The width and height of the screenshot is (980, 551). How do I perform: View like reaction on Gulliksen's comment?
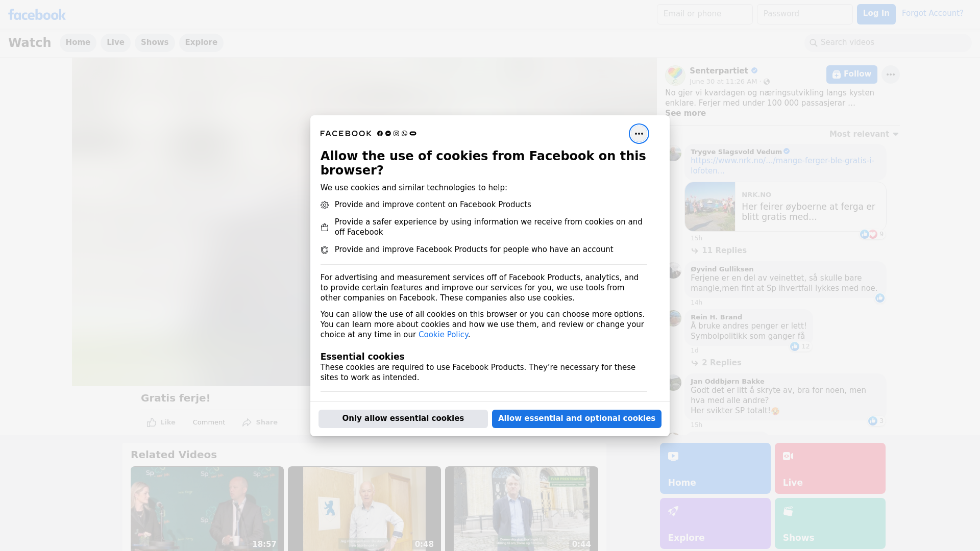(x=879, y=298)
